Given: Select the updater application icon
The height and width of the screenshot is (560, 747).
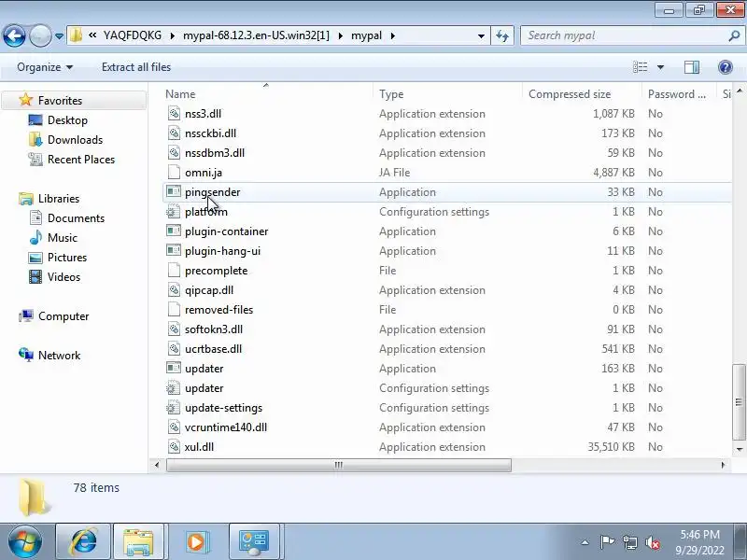Looking at the screenshot, I should pos(174,368).
